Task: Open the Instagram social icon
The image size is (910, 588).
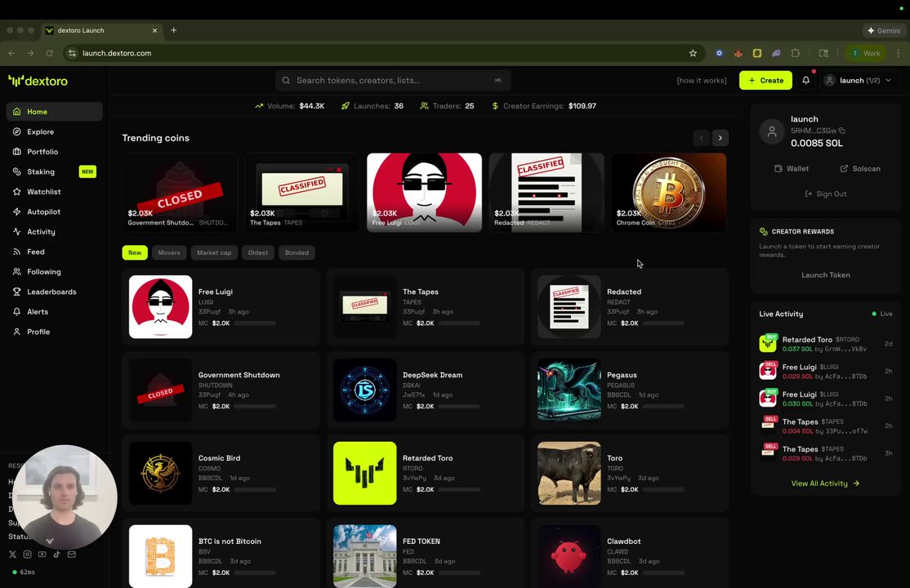Action: (x=27, y=555)
